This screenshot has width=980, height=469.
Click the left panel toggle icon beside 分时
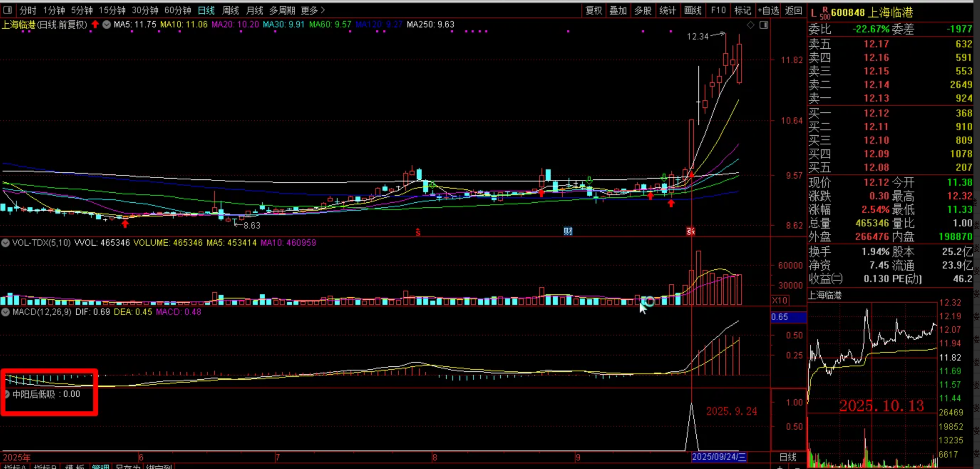[7, 10]
